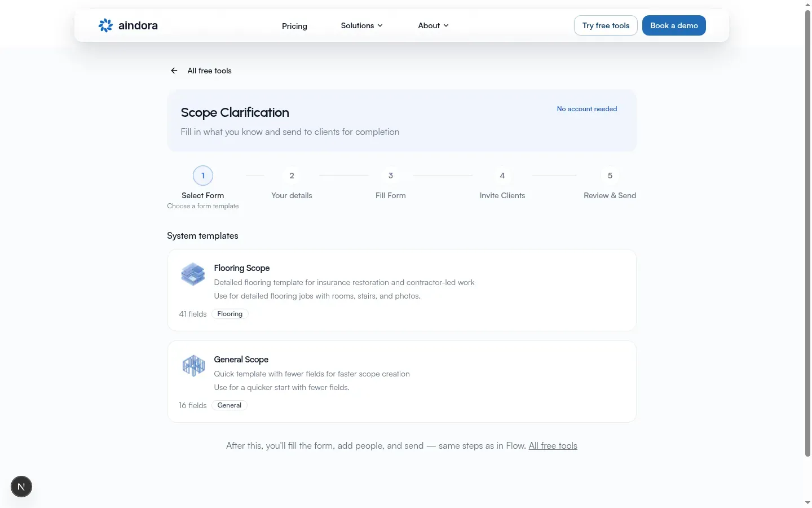812x508 pixels.
Task: Choose the General Scope template title
Action: (x=241, y=360)
